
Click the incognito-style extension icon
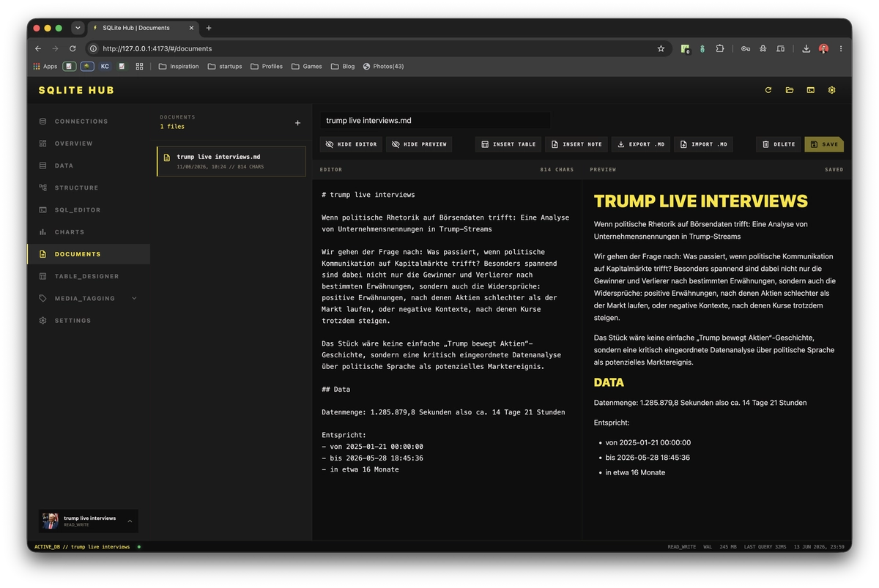tap(763, 48)
